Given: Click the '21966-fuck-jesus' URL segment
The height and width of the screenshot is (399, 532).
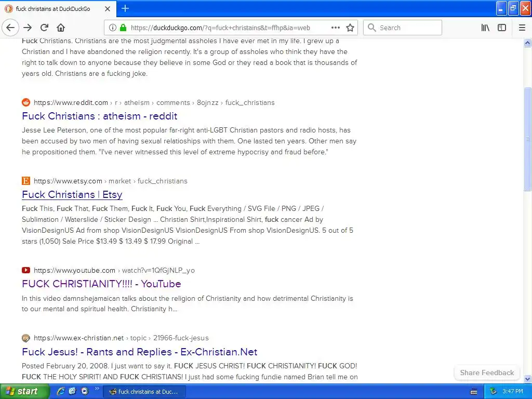Looking at the screenshot, I should coord(181,338).
